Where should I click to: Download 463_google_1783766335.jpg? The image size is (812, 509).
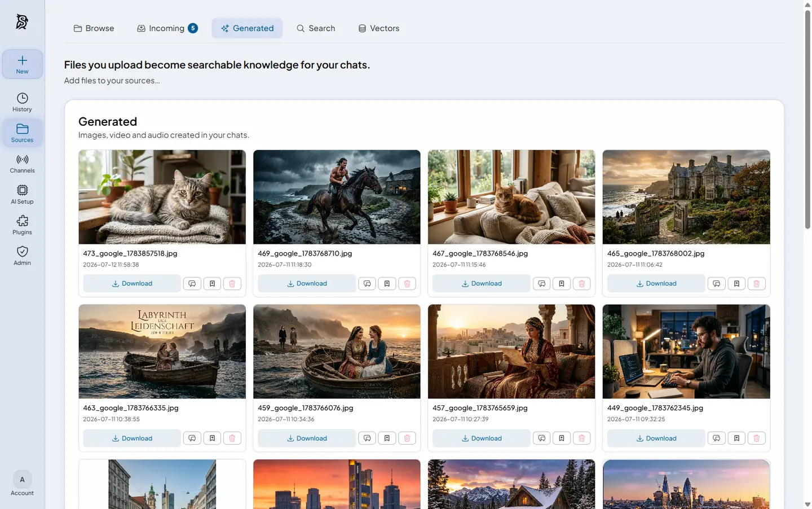pos(132,438)
